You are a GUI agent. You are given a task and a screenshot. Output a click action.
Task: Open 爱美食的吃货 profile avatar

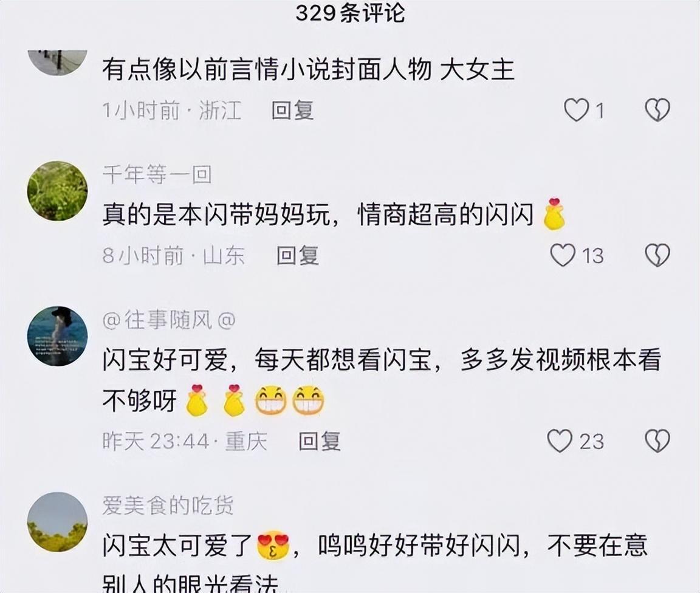click(x=58, y=522)
